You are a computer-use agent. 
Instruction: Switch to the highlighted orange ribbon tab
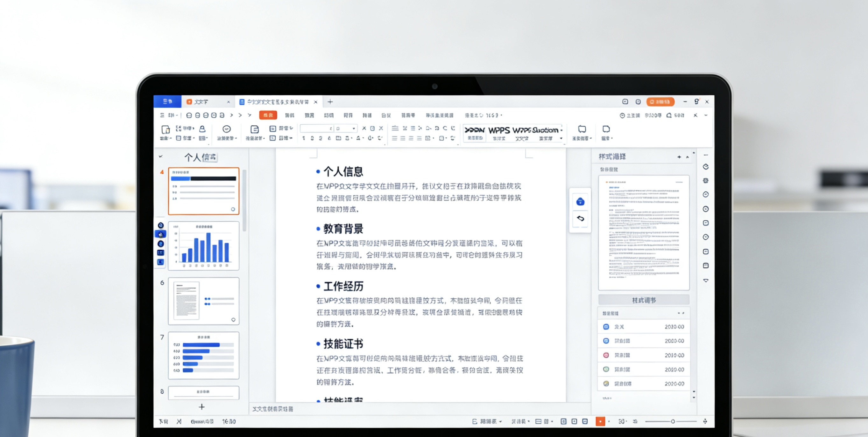pos(268,115)
